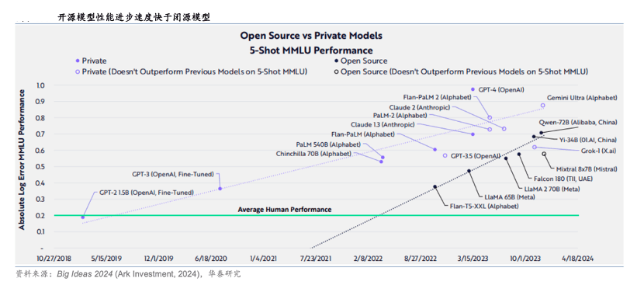Select the Qwen-72B (Alibaba, China) label
Image resolution: width=644 pixels, height=292 pixels.
(x=578, y=122)
